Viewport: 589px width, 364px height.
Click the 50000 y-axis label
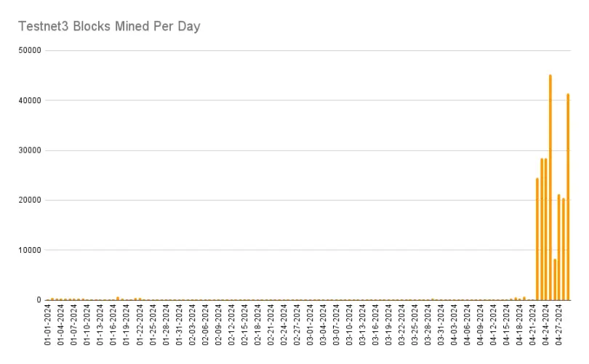[x=29, y=50]
